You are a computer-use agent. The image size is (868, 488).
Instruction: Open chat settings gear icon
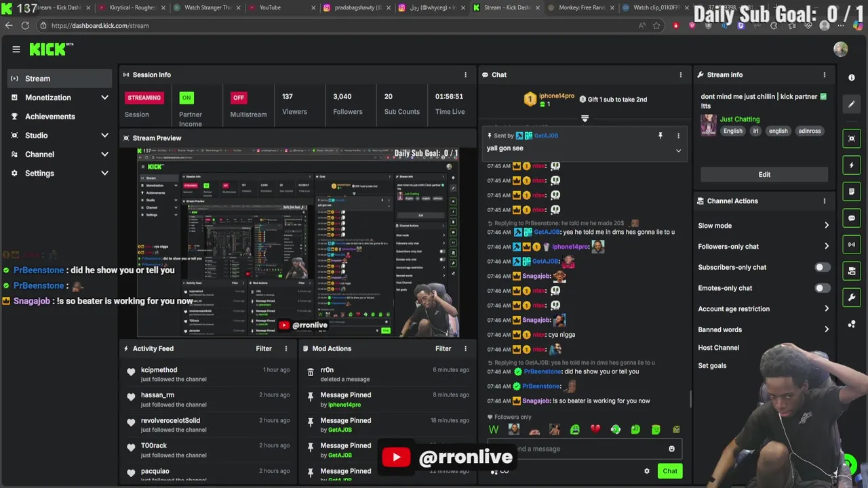pos(646,471)
